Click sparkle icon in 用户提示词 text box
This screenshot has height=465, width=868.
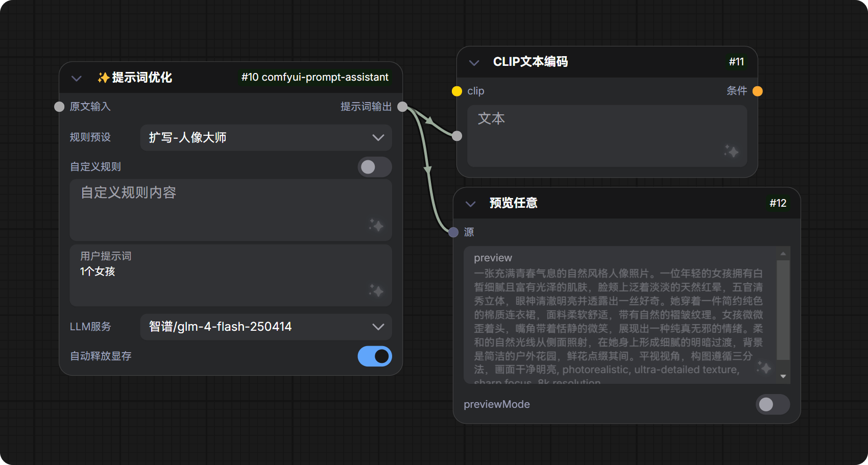click(376, 290)
